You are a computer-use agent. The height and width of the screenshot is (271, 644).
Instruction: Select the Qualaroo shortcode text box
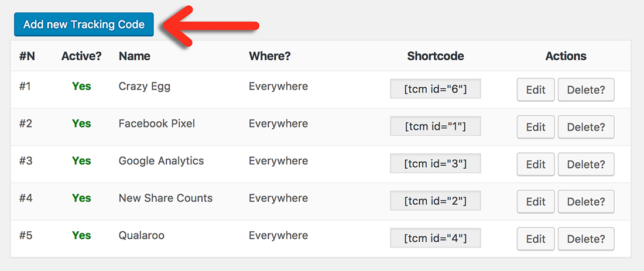click(435, 238)
